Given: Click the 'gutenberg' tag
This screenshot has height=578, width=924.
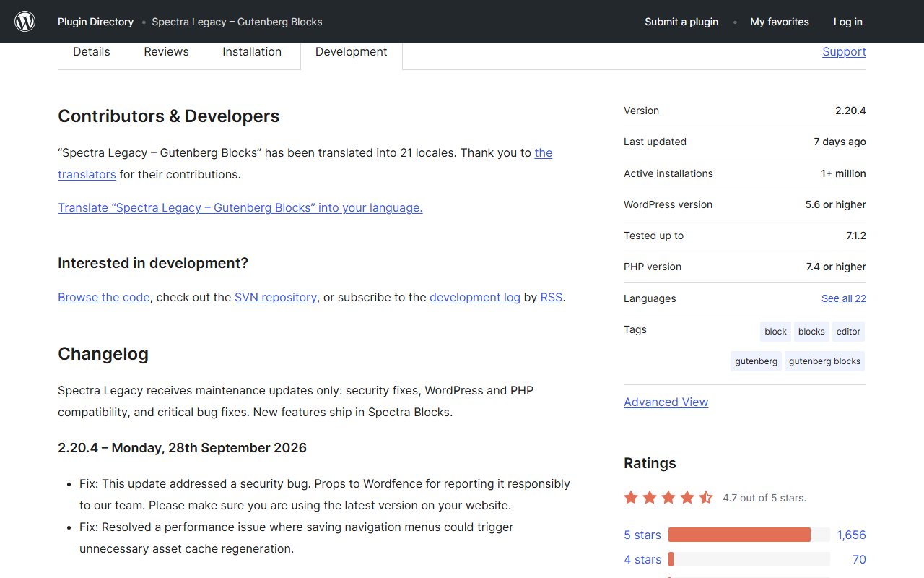Looking at the screenshot, I should pos(757,361).
